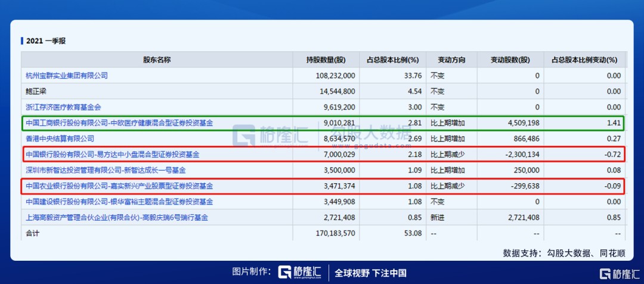Open 易方达中小盘混合型证券投资基金 shareholder link
This screenshot has height=284, width=644.
(113, 155)
